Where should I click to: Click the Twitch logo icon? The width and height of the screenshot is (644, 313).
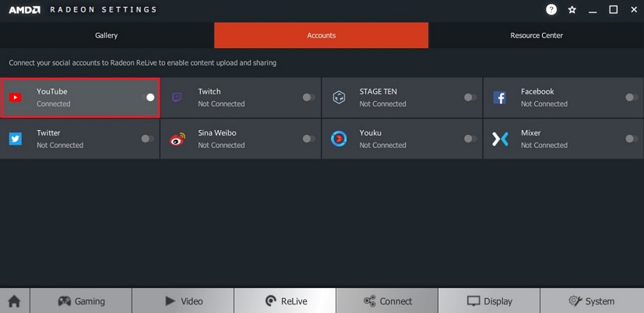click(x=177, y=98)
